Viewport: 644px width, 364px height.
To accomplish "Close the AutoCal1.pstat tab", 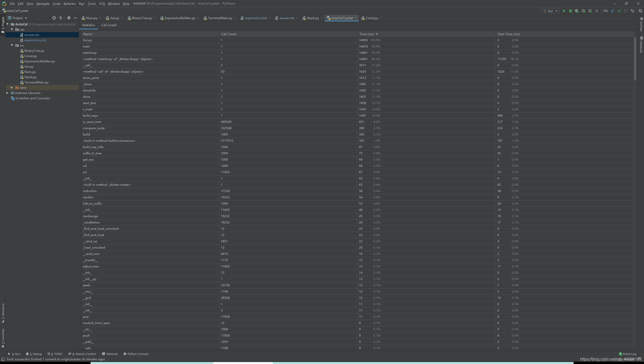I will [x=356, y=18].
